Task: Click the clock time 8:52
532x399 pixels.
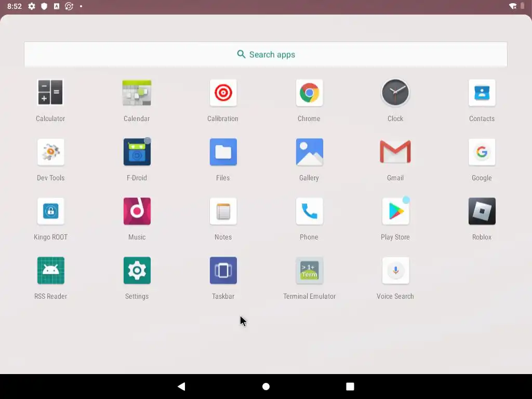Action: coord(14,6)
